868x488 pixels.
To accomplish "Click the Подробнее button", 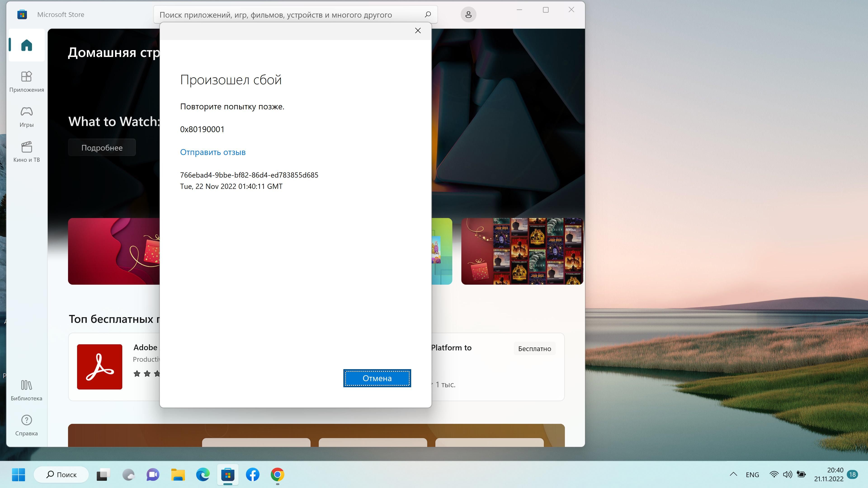I will click(x=102, y=148).
